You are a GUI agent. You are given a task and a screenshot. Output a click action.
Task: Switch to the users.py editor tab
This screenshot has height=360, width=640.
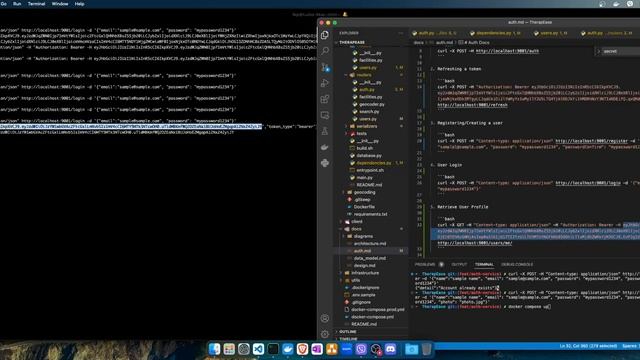[x=550, y=33]
